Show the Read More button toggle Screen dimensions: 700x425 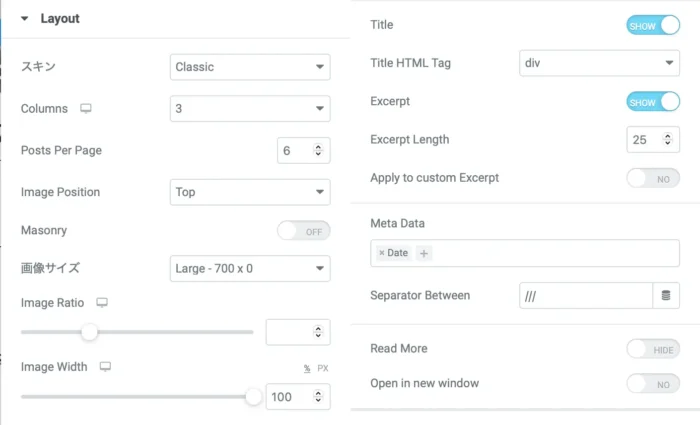653,349
